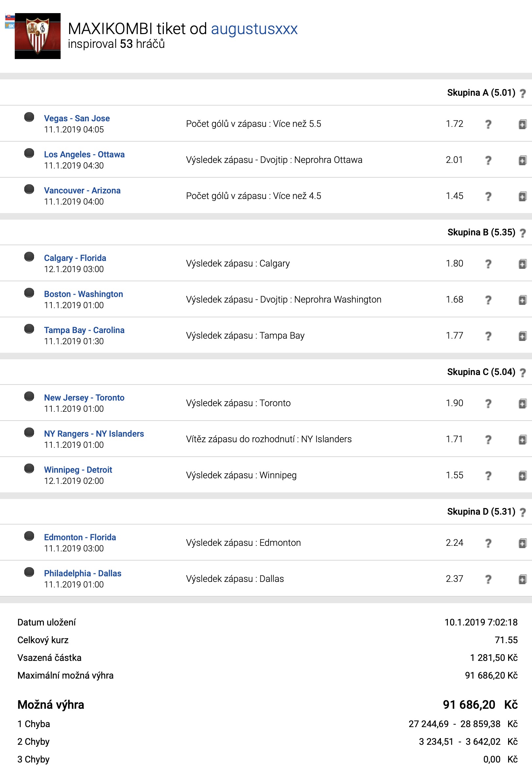Image resolution: width=532 pixels, height=773 pixels.
Task: Click the plus icon for New Jersey - Toronto
Action: [522, 404]
